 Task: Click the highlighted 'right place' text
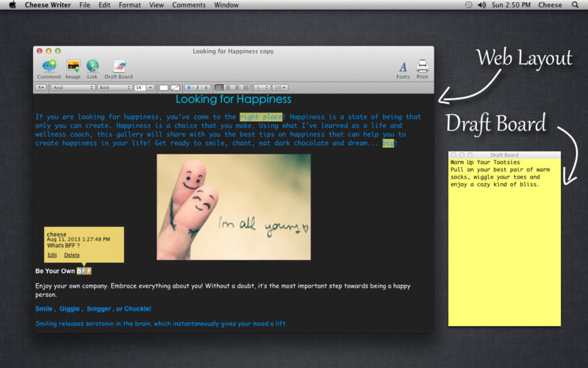click(261, 117)
